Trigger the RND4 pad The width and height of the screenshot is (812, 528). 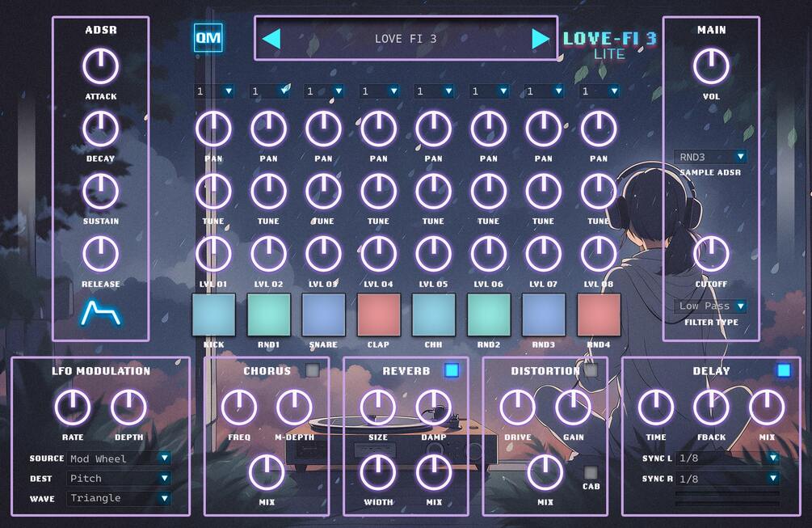tap(599, 315)
